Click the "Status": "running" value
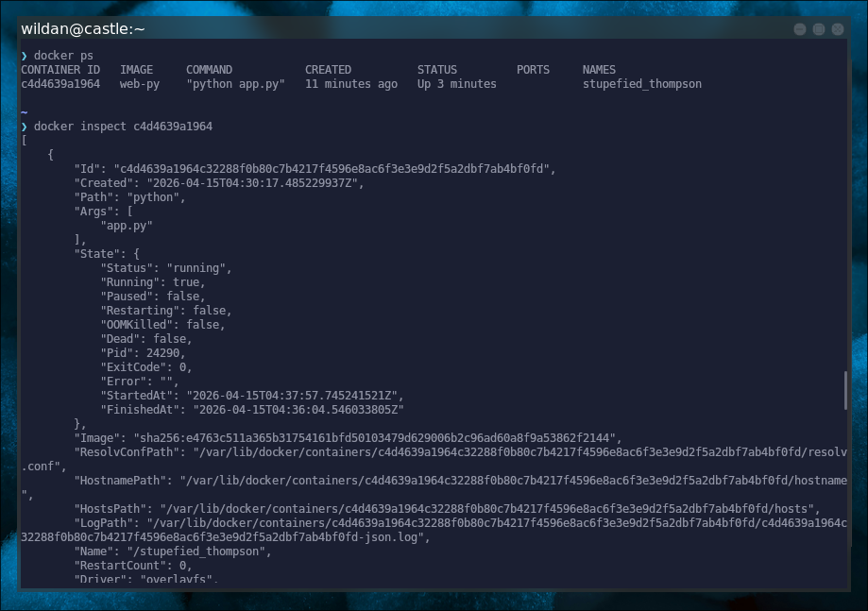Viewport: 868px width, 611px height. 198,268
